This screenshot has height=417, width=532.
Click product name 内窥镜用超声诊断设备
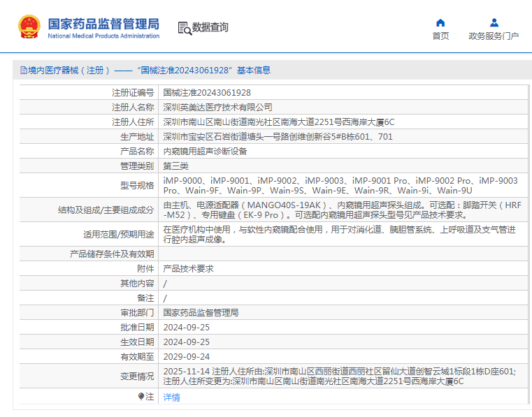205,151
